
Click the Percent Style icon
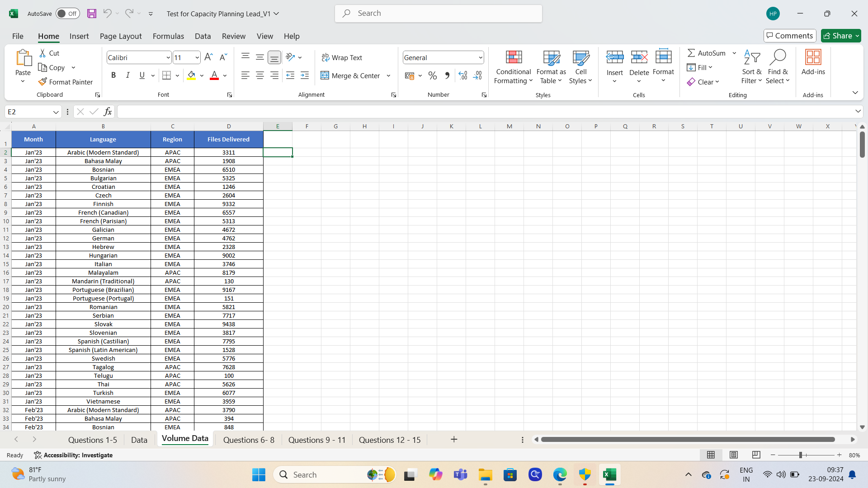click(432, 75)
